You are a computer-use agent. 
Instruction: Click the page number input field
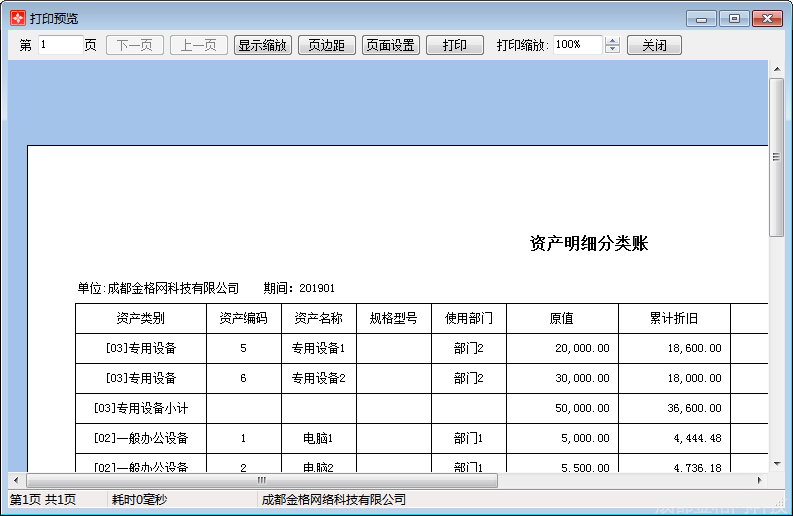point(60,45)
